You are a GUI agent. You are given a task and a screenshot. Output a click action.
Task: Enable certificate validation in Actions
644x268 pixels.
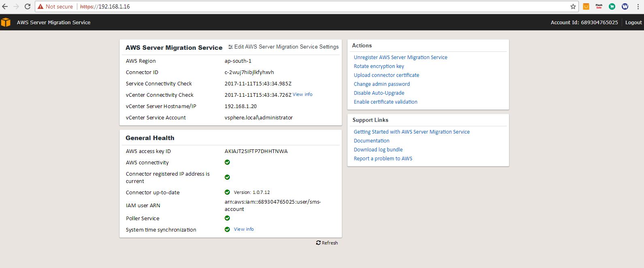(x=385, y=102)
